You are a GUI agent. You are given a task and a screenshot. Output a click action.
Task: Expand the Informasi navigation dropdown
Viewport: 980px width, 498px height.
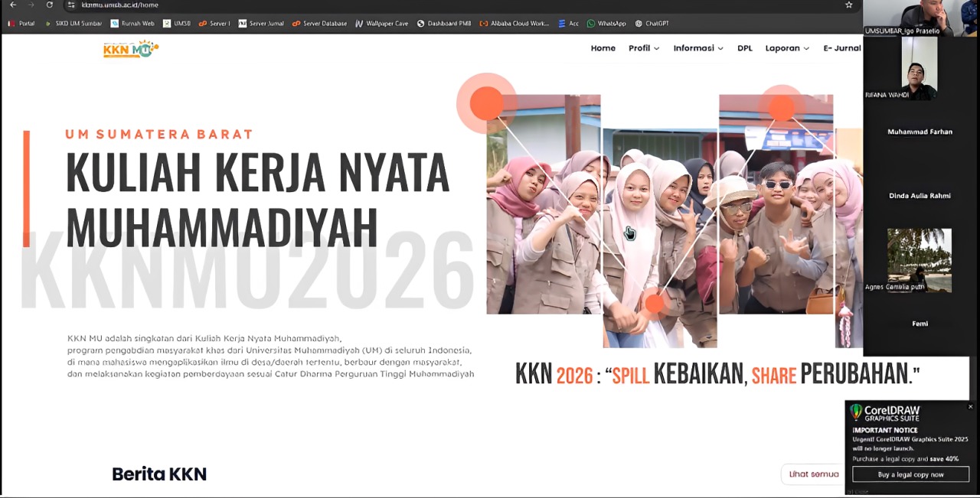[697, 48]
